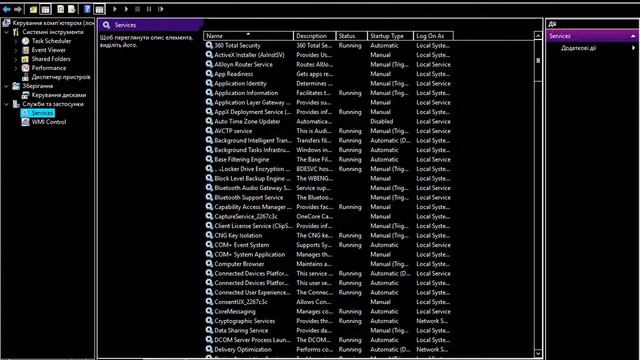Expand the Performance node
The height and width of the screenshot is (360, 640).
tap(16, 68)
